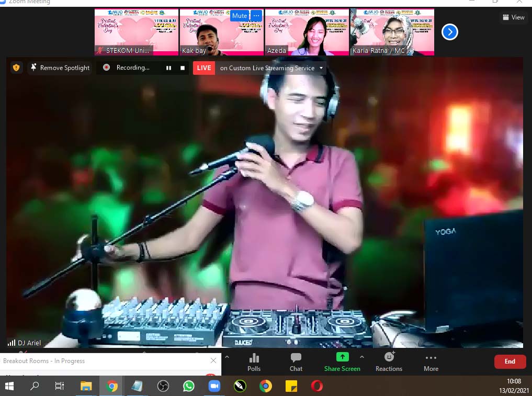Pause the recording

coord(168,68)
